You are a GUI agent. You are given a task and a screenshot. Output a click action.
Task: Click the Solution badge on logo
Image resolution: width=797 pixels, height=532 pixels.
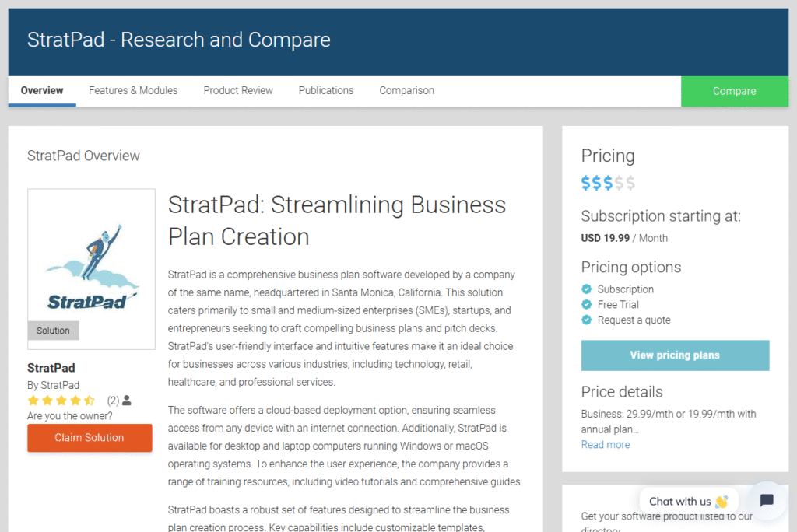(54, 331)
